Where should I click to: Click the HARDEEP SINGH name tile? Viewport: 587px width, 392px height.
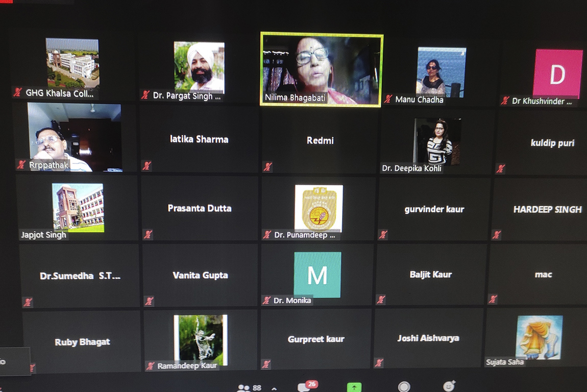coord(547,209)
